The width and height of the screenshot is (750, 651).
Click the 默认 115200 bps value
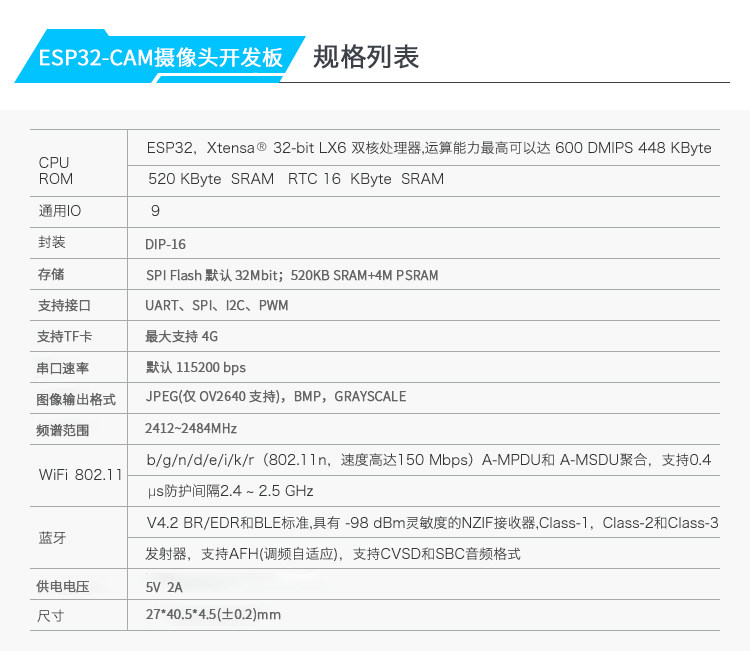pyautogui.click(x=196, y=367)
